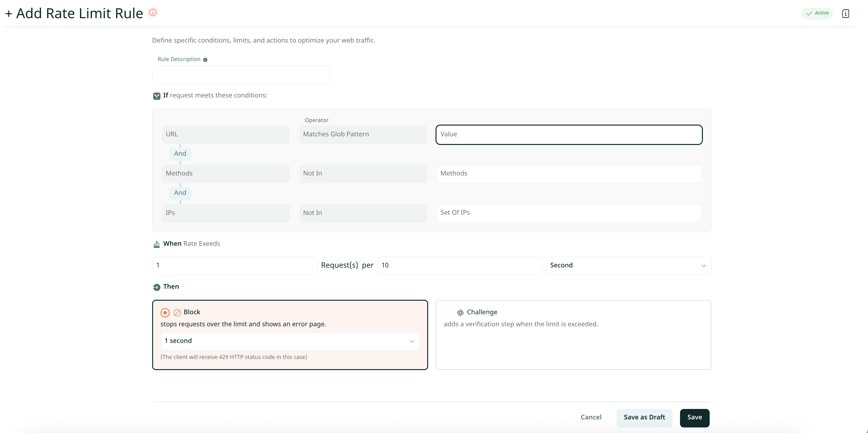Expand the Second time unit dropdown

click(629, 266)
